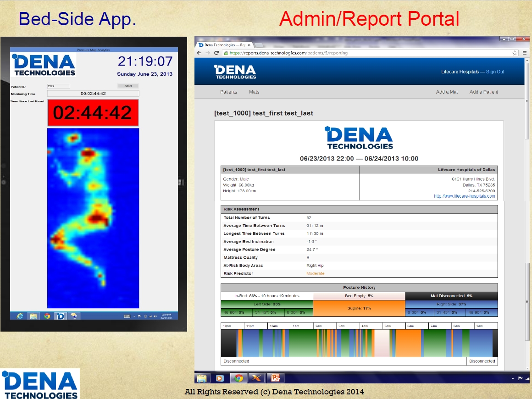
Task: Click the blue Right Side 37% block
Action: coord(452,304)
